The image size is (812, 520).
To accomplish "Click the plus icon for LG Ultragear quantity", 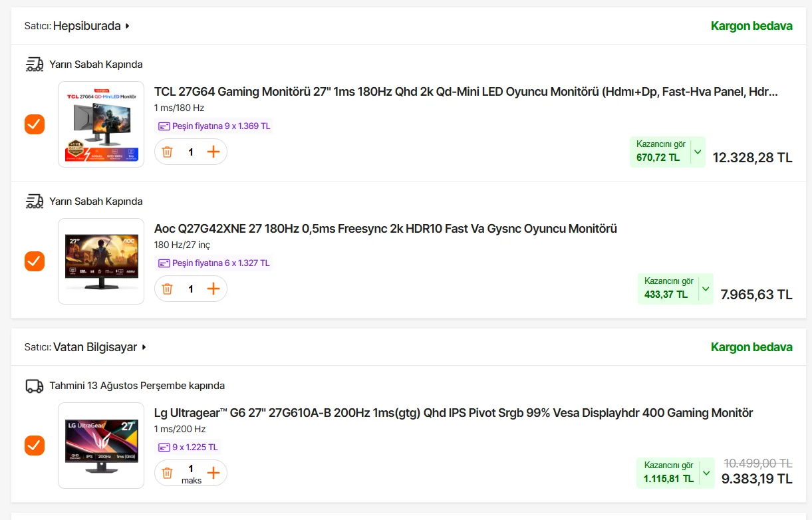I will tap(213, 473).
